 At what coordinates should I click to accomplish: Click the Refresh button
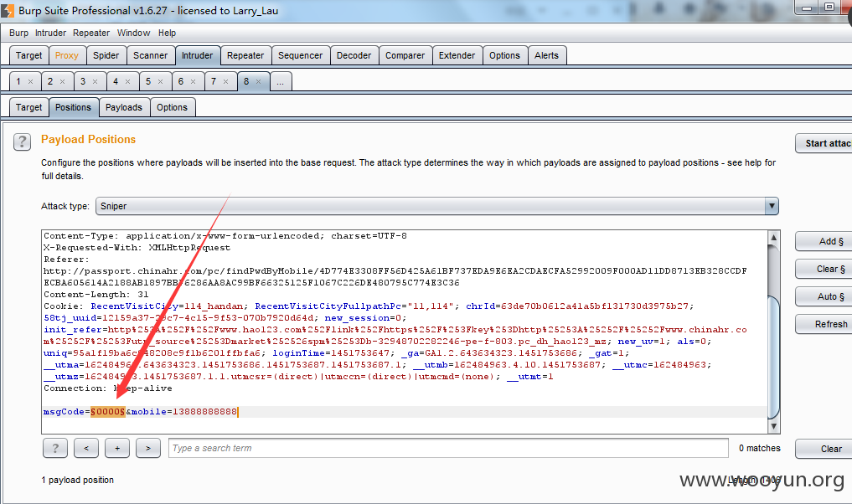(x=825, y=324)
